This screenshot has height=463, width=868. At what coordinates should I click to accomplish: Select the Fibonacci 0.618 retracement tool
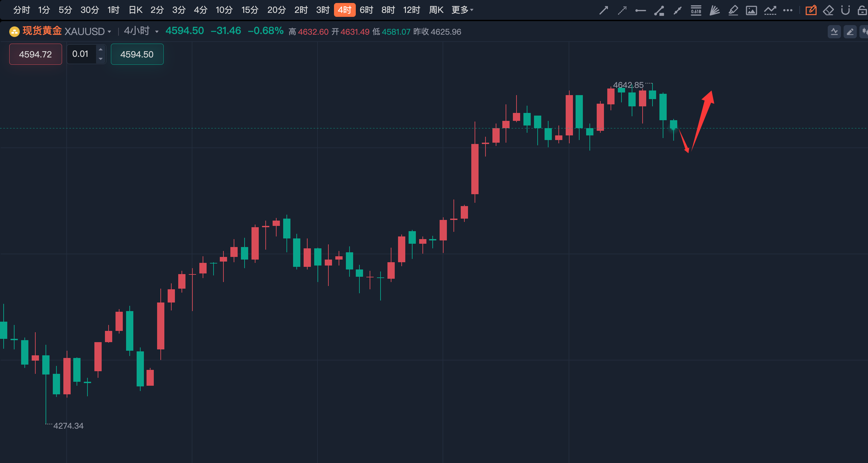pos(696,11)
